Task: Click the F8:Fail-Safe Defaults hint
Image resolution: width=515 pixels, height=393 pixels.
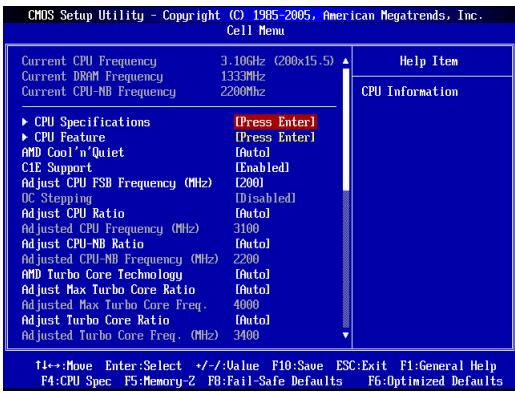Action: [x=275, y=381]
